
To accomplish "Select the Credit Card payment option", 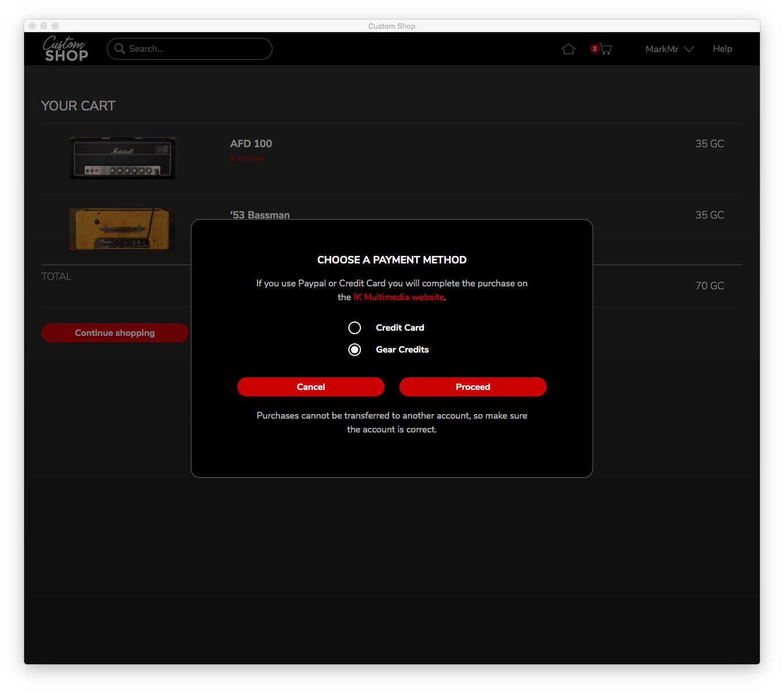I will tap(355, 328).
